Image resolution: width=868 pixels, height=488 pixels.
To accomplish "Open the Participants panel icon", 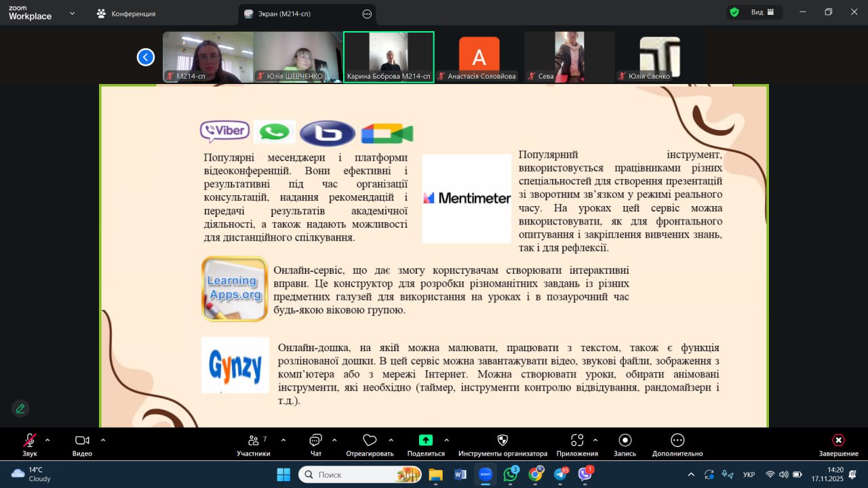I will (253, 441).
